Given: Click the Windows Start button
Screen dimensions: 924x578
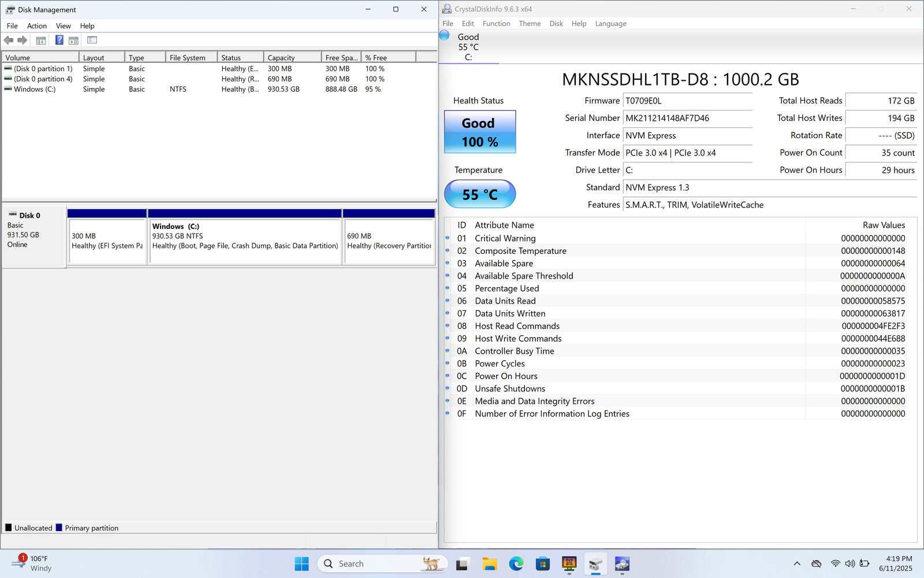Looking at the screenshot, I should 301,564.
